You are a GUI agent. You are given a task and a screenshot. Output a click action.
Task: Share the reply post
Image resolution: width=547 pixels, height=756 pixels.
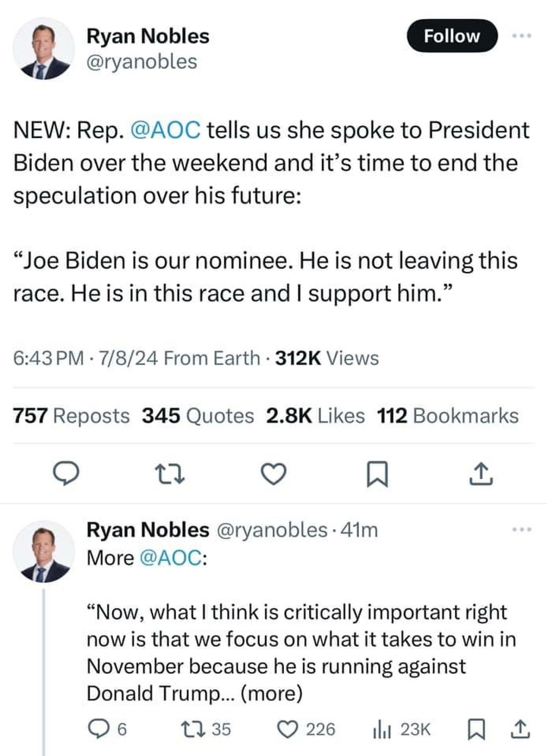520,729
